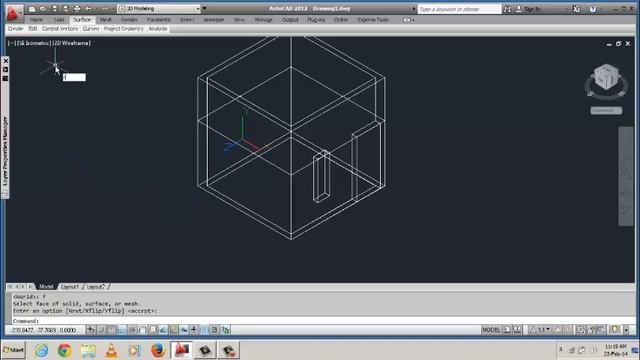Expand the Edit panel title
The height and width of the screenshot is (360, 640).
tap(33, 29)
